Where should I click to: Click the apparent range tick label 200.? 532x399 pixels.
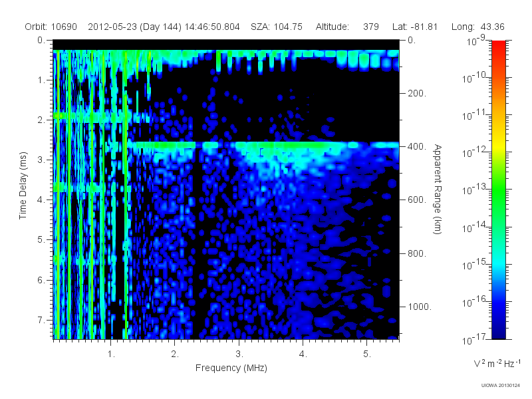click(417, 93)
